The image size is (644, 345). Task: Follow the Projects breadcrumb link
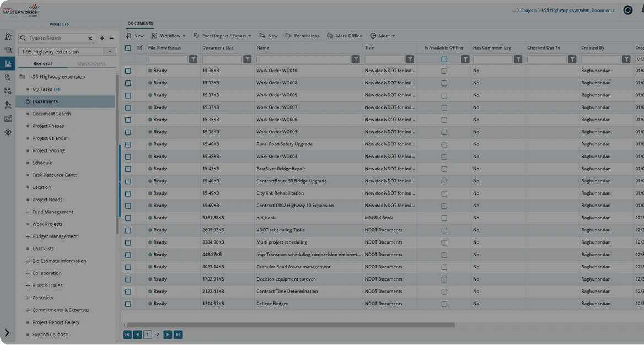click(x=529, y=10)
